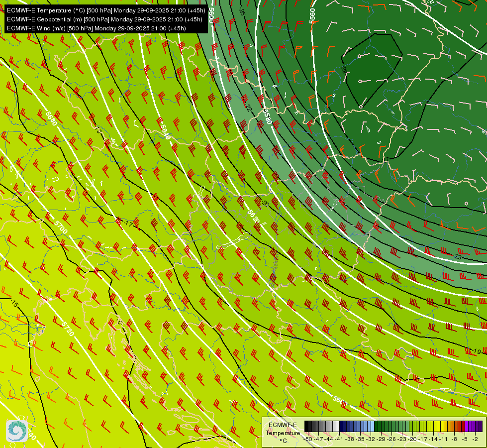Click the -25 isotherm label
This screenshot has width=487, height=448.
[242, 12]
